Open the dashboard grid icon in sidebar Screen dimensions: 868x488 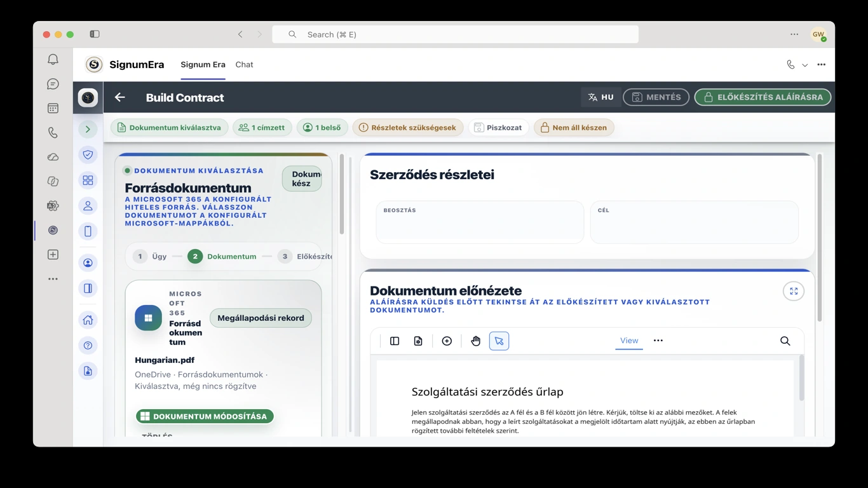(x=88, y=180)
